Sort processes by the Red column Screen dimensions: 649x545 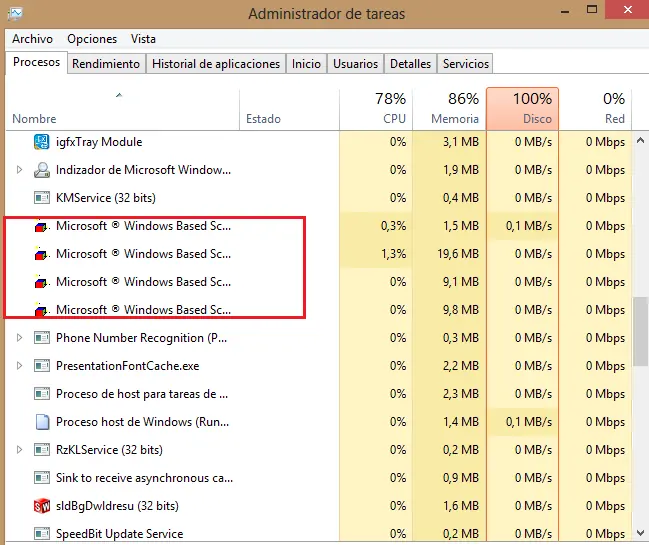click(x=595, y=109)
